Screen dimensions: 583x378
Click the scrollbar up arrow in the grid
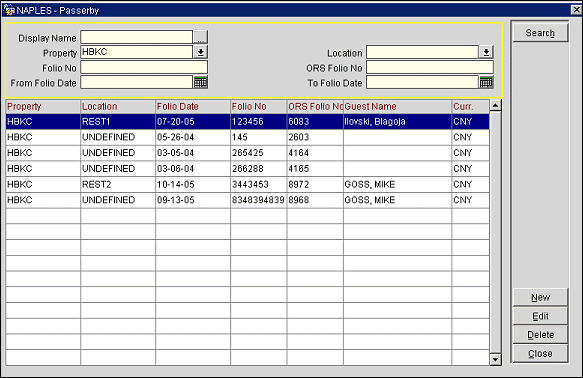tap(495, 106)
